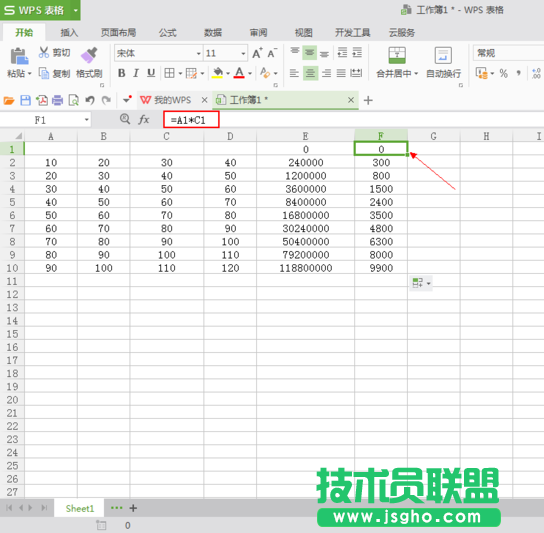Switch to the 审阅 tab

(258, 33)
